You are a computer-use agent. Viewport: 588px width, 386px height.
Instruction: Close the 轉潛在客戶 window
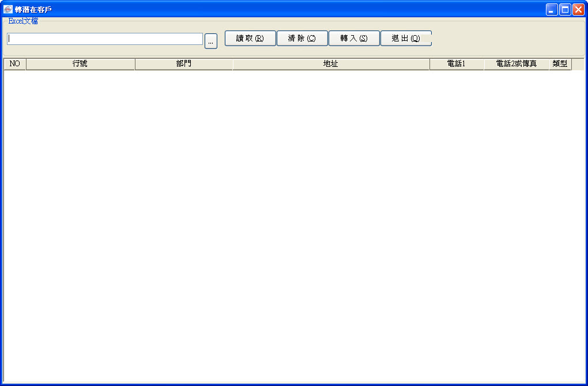pos(579,10)
